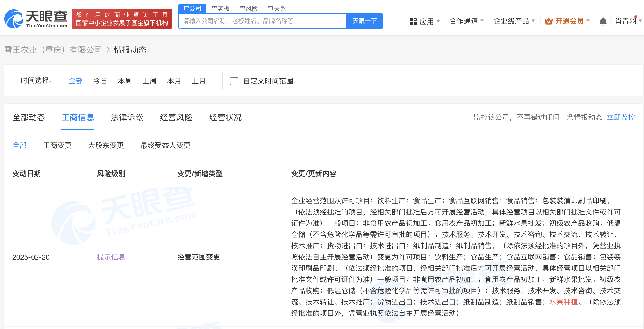Click the calendar icon for custom range
644x329 pixels.
coord(234,81)
